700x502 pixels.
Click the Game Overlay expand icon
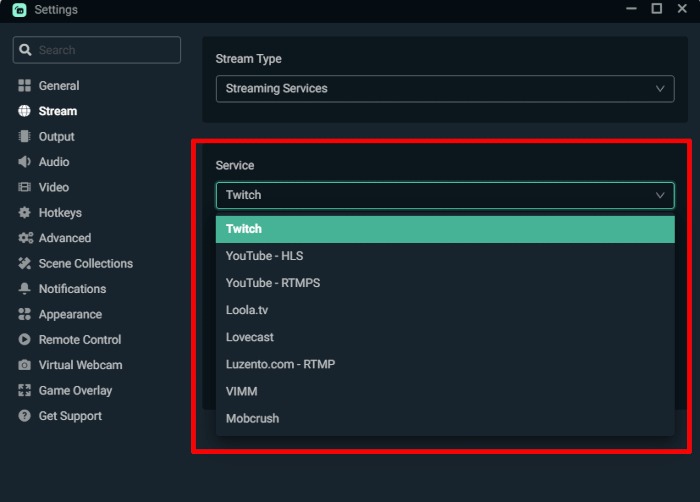click(x=24, y=390)
